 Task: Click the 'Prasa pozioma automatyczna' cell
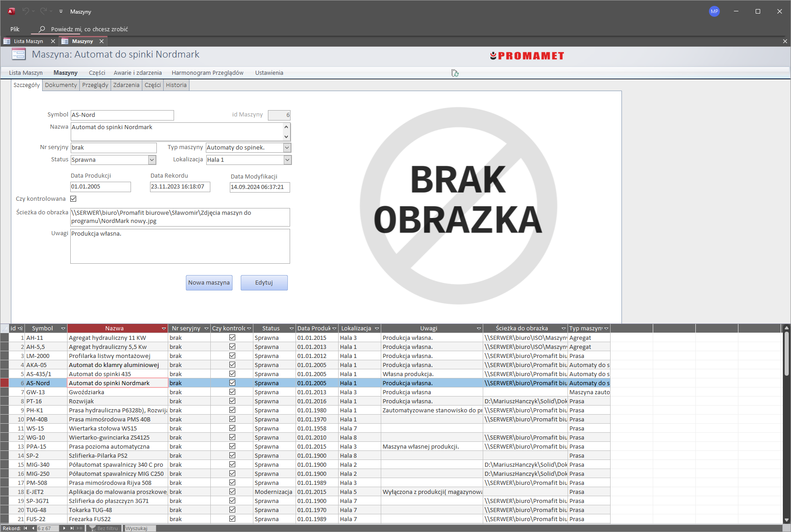[x=118, y=446]
